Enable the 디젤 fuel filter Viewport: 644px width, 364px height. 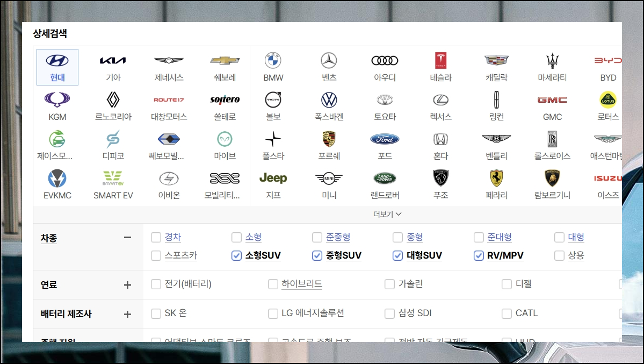506,284
